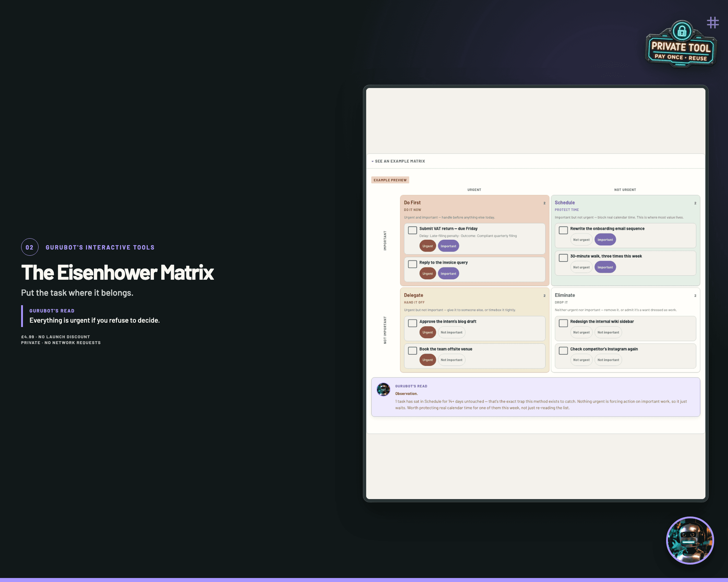
Task: Click the Delay late-filing penalty note
Action: tap(468, 236)
